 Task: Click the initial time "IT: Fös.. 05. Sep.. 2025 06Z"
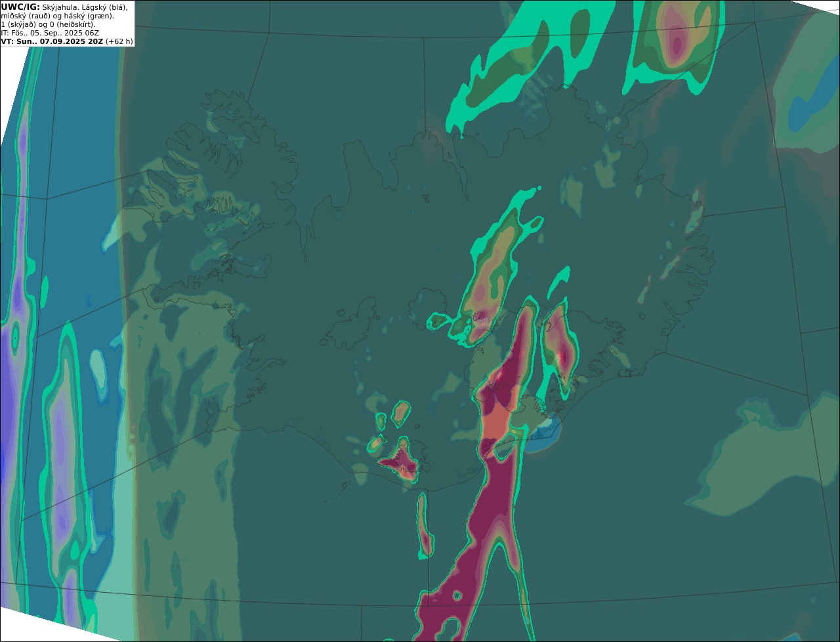tap(50, 33)
